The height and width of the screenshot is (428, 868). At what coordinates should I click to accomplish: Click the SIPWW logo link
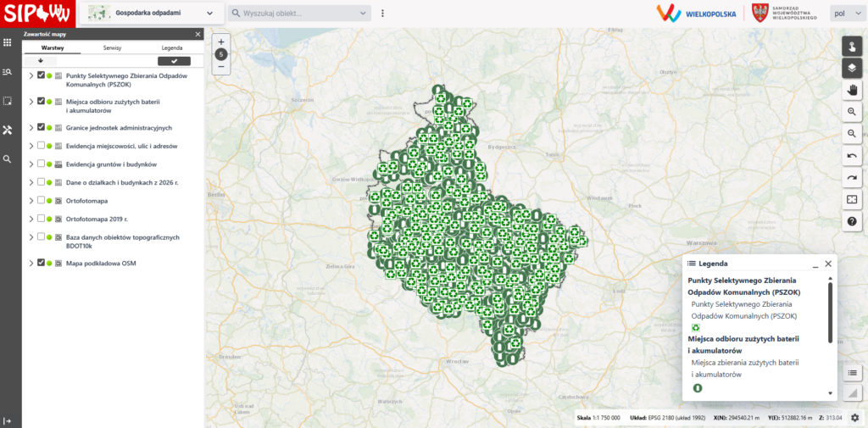click(x=38, y=14)
